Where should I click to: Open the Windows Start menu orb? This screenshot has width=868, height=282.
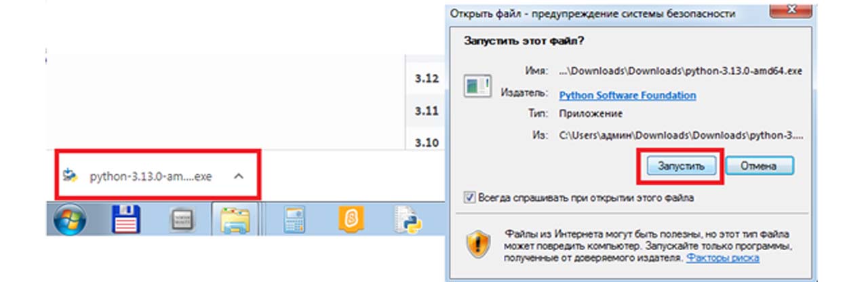tap(69, 220)
